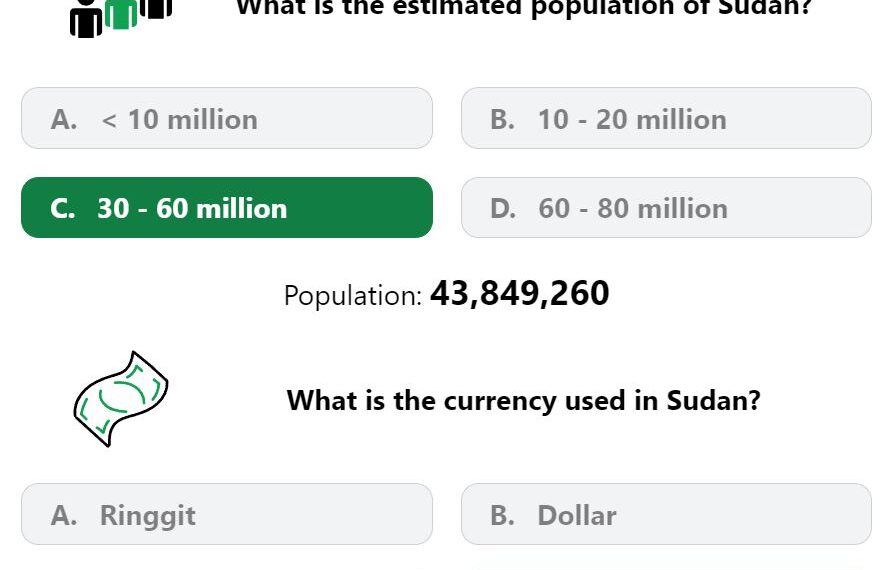Select the highlighted '30 - 60 million' answer
Screen dimensions: 896x570
[x=227, y=208]
